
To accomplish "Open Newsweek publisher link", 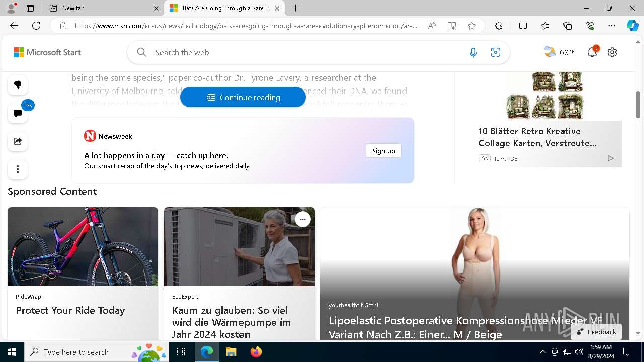I will (108, 136).
